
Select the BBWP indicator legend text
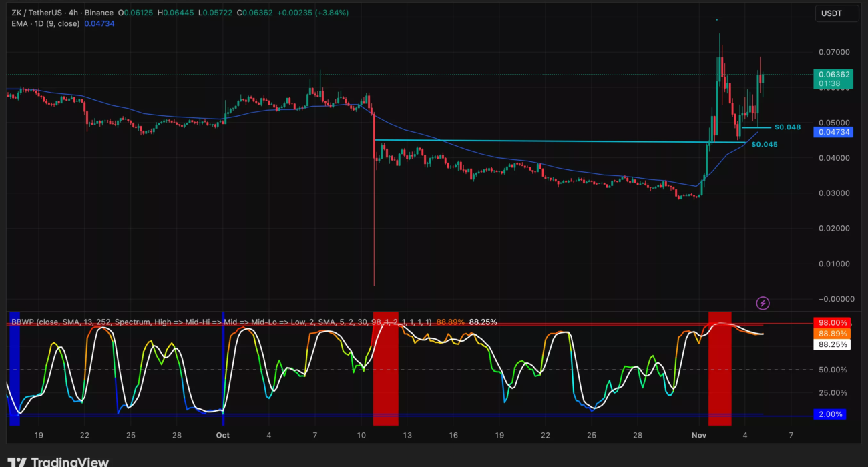click(220, 322)
